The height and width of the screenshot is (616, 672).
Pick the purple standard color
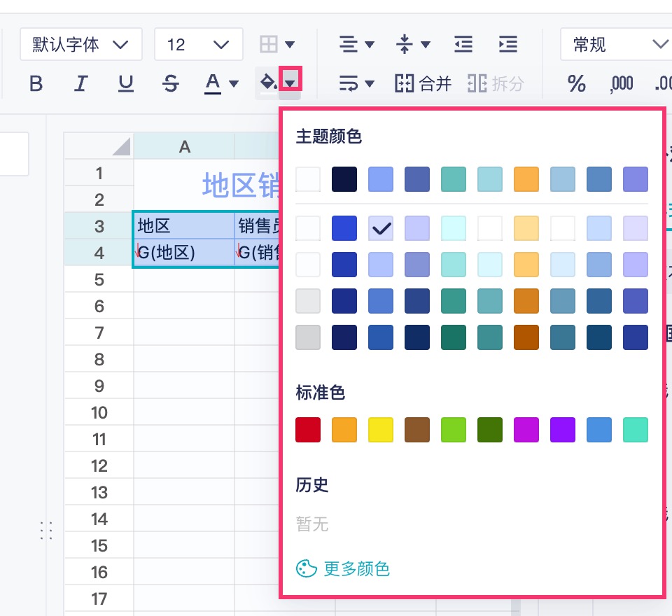[563, 430]
